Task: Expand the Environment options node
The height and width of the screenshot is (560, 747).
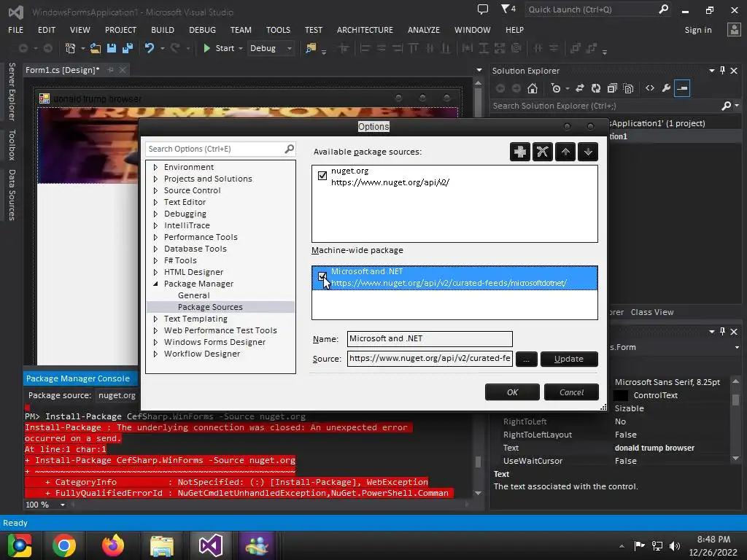Action: click(x=155, y=167)
